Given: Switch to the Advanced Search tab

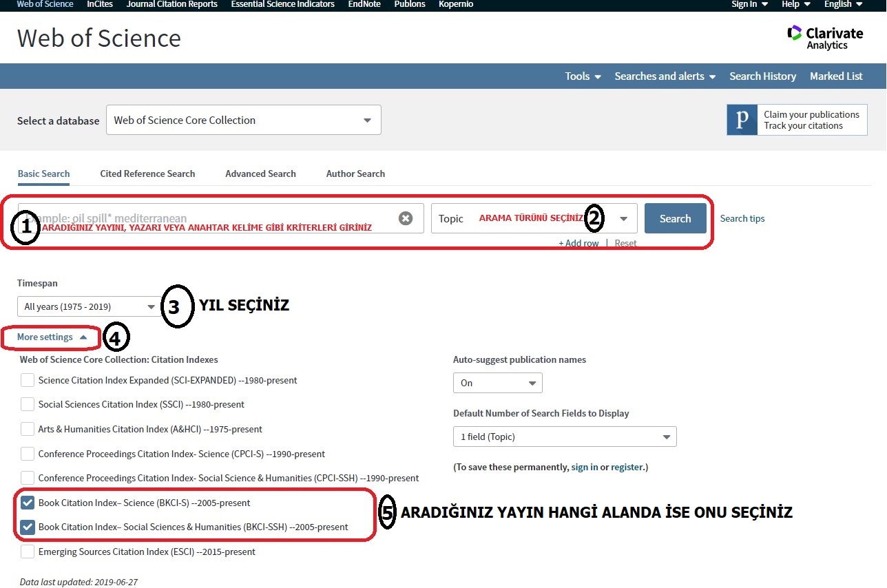Looking at the screenshot, I should (260, 174).
